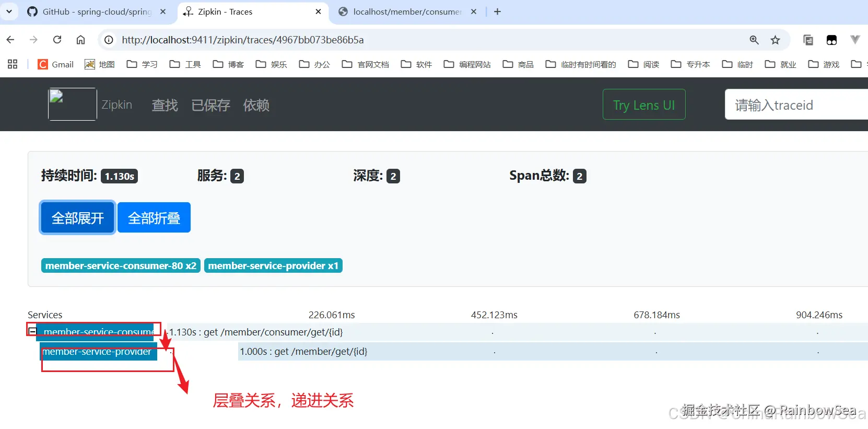Open the 临时 bookmark folder
Viewport: 868px width, 429px height.
(x=737, y=64)
